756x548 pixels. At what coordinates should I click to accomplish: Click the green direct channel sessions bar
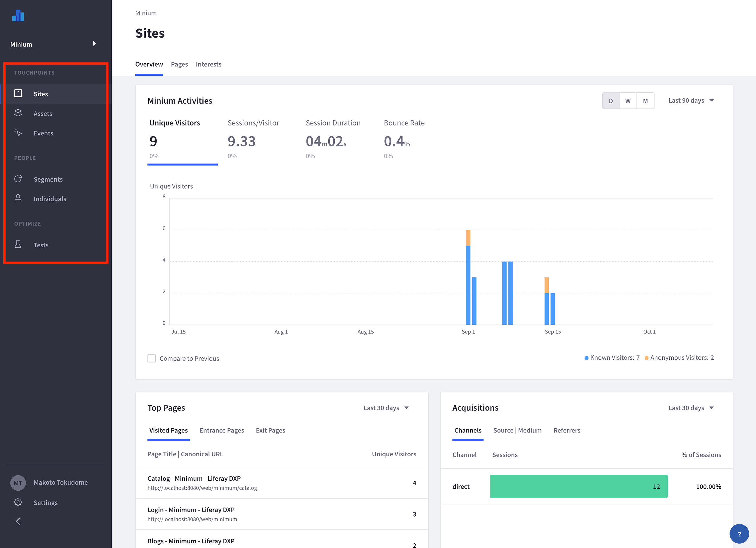(579, 486)
